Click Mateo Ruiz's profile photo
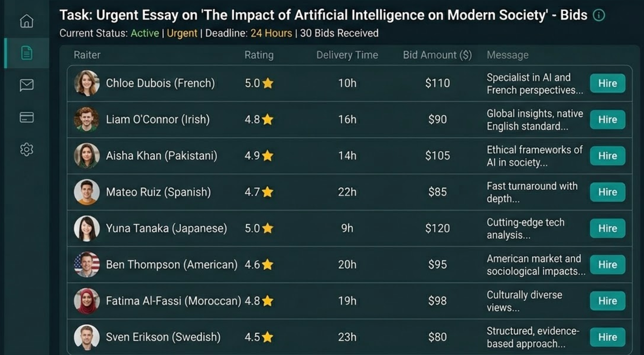This screenshot has width=644, height=355. coord(87,192)
